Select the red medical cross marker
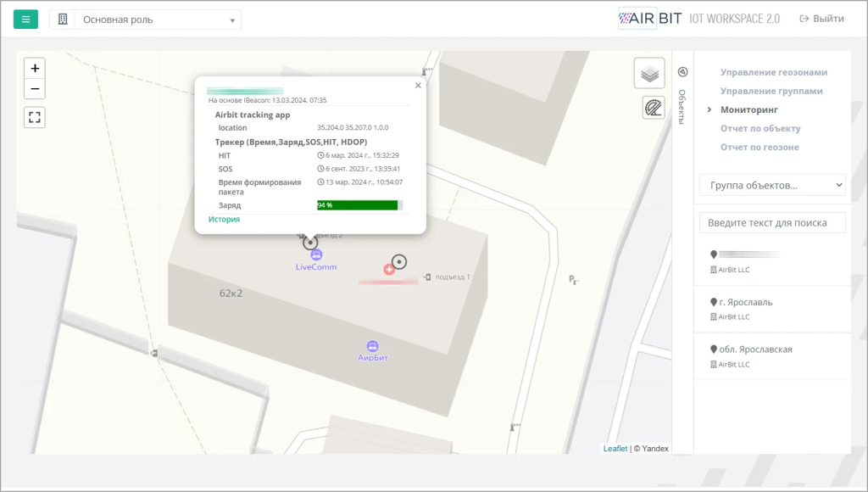 point(389,269)
